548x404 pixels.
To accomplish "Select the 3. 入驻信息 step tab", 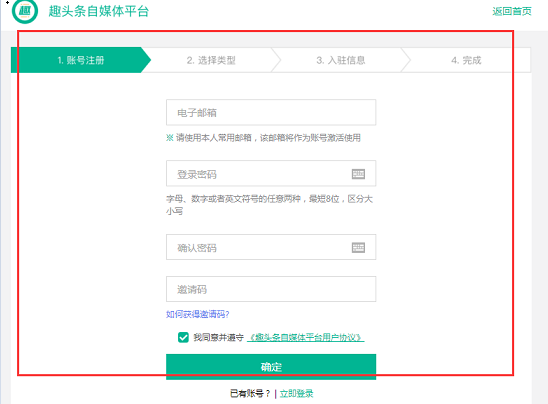I will pos(341,60).
